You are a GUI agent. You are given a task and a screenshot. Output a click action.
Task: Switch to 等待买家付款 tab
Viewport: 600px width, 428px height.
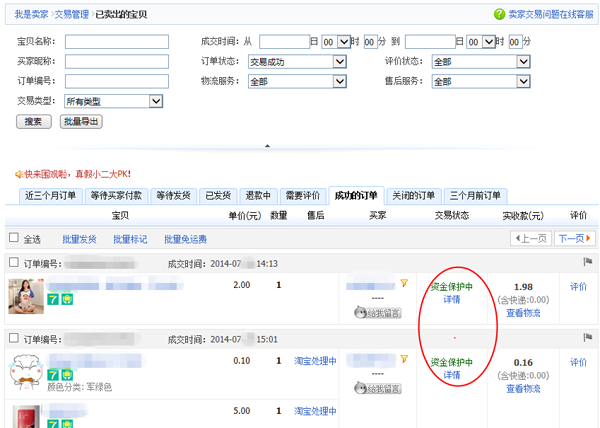116,196
